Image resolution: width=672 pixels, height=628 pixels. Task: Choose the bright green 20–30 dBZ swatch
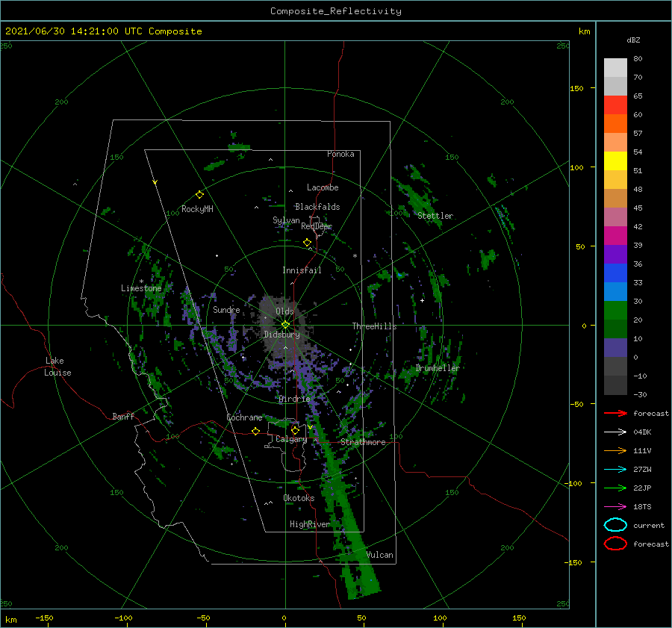(x=615, y=311)
